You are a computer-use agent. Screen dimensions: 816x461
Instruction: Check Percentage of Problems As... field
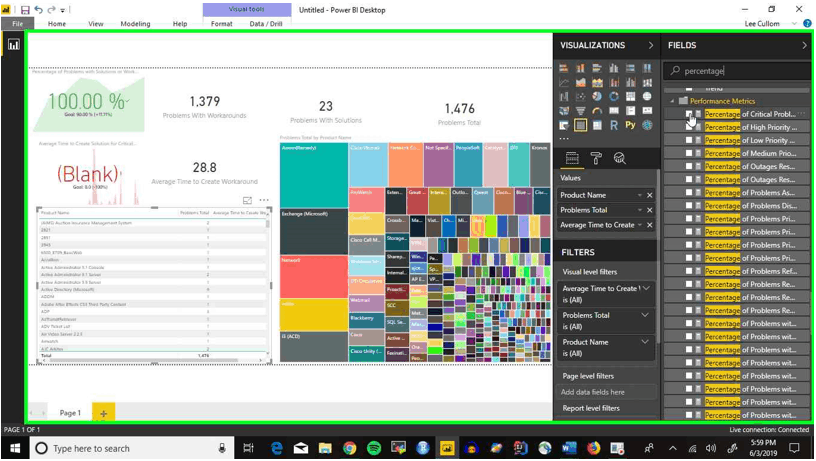tap(688, 193)
